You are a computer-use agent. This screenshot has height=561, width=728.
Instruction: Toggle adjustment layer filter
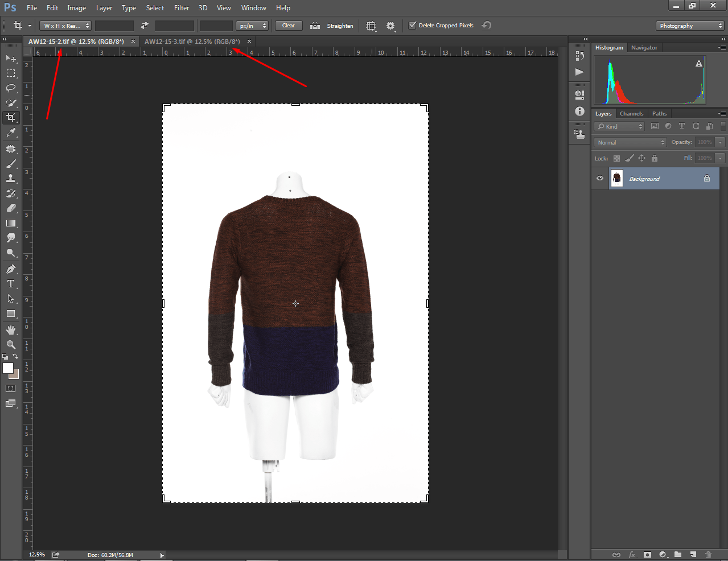(668, 126)
